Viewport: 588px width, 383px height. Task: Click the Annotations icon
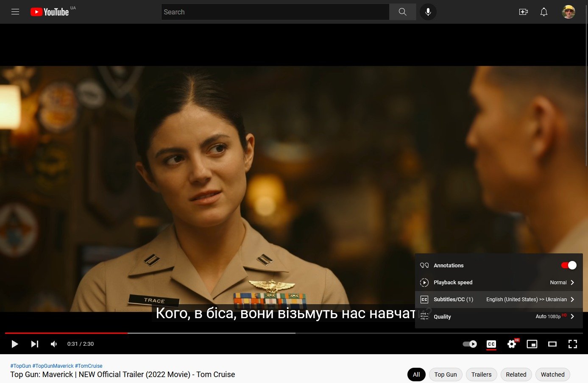424,266
